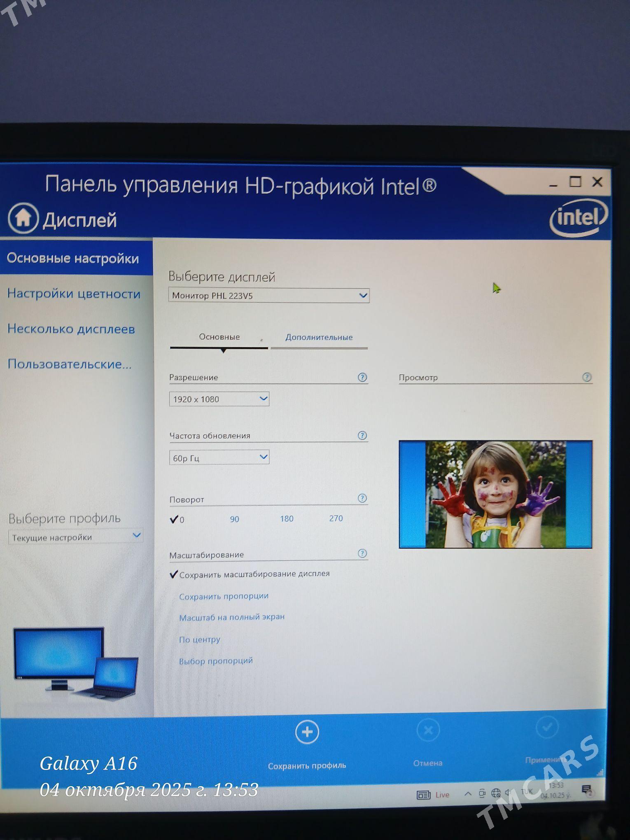This screenshot has width=630, height=840.
Task: Open help for Масштабирование section
Action: [x=362, y=553]
